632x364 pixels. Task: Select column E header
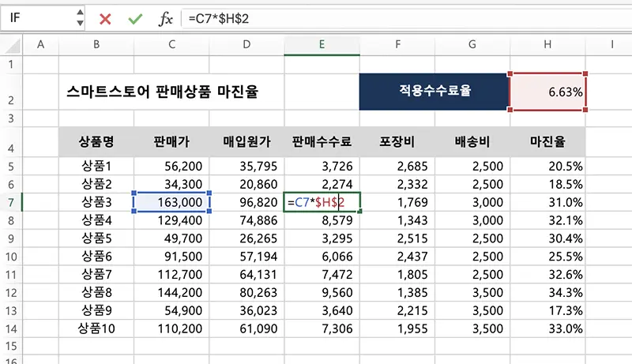(322, 45)
